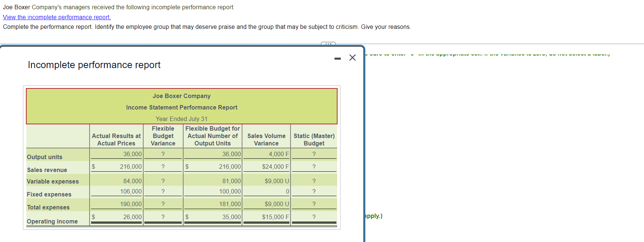Click the Static Budget '?' for Operating income

[314, 217]
